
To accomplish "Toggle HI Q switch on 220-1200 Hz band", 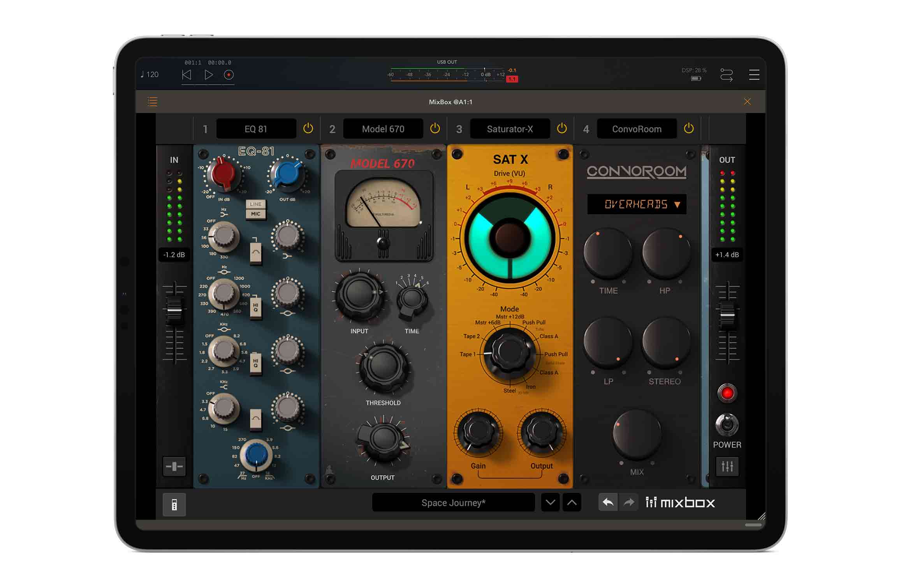I will (255, 308).
